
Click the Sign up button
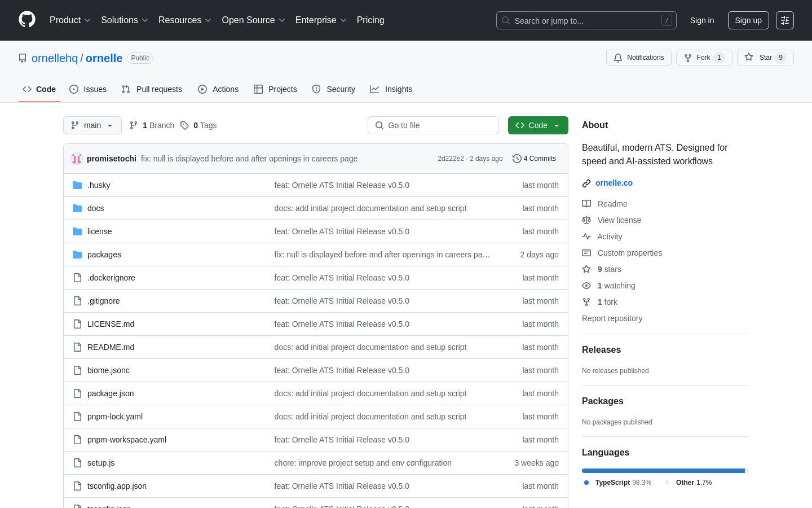point(748,20)
